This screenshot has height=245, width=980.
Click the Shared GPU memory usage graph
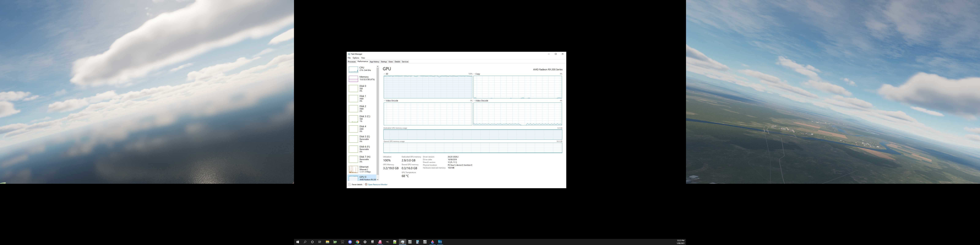[473, 148]
